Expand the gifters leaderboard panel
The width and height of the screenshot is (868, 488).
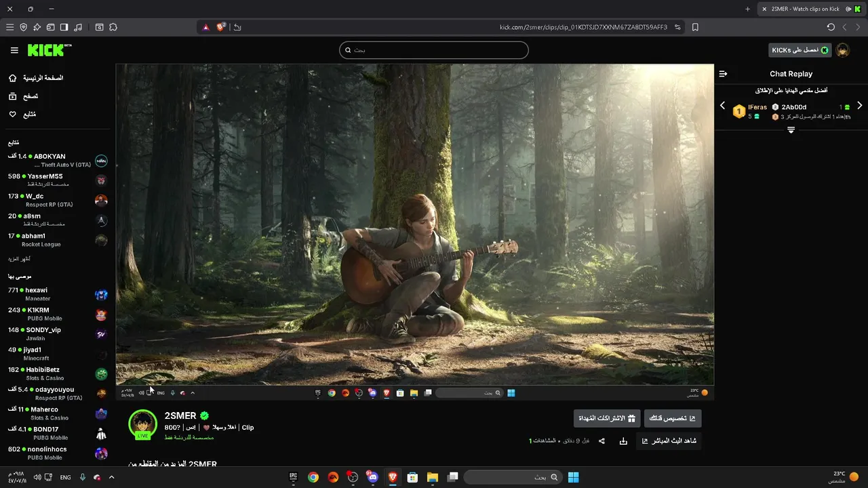click(x=791, y=130)
